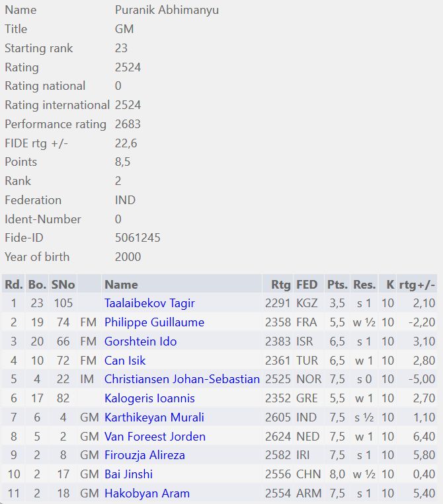Click Christiansen Johan-Sebastian link
The image size is (443, 504).
pyautogui.click(x=182, y=379)
